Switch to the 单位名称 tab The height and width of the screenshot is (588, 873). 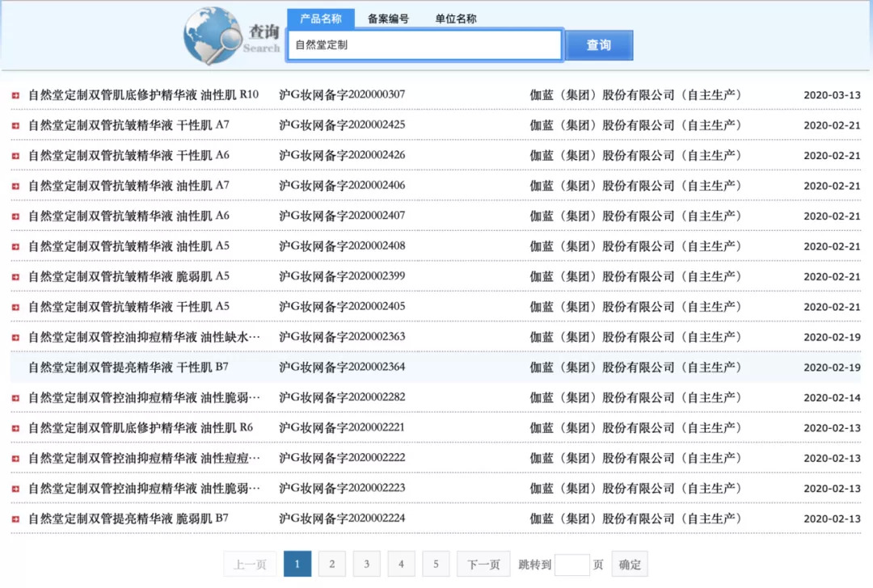[x=456, y=19]
